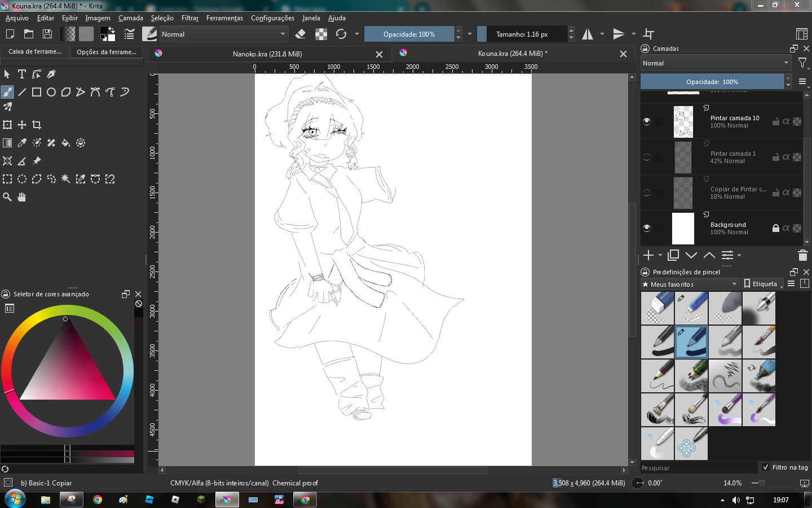Open the brush blending mode Normal dropdown

(x=224, y=34)
